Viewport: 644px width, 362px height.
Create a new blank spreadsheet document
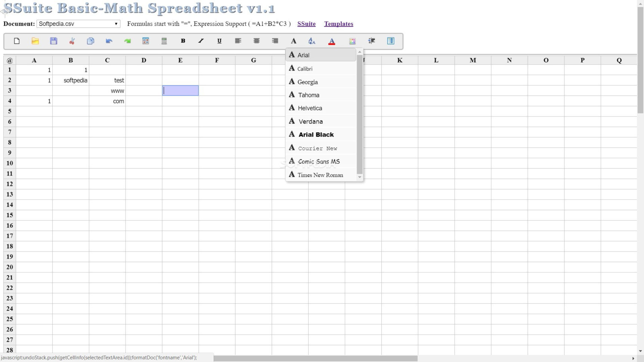tap(16, 41)
